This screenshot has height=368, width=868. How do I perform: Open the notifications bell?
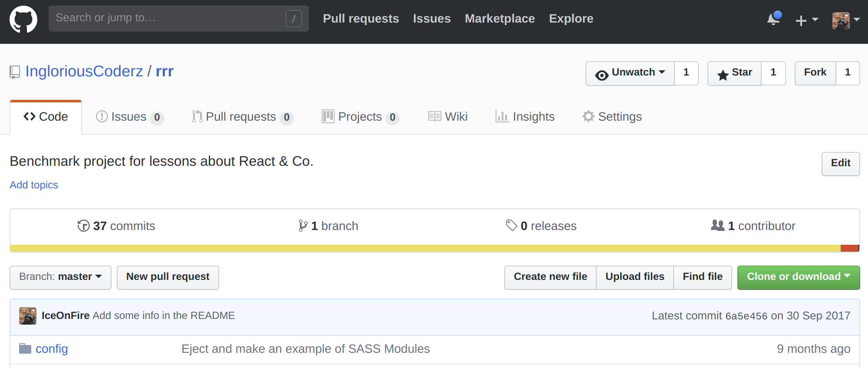pos(774,19)
